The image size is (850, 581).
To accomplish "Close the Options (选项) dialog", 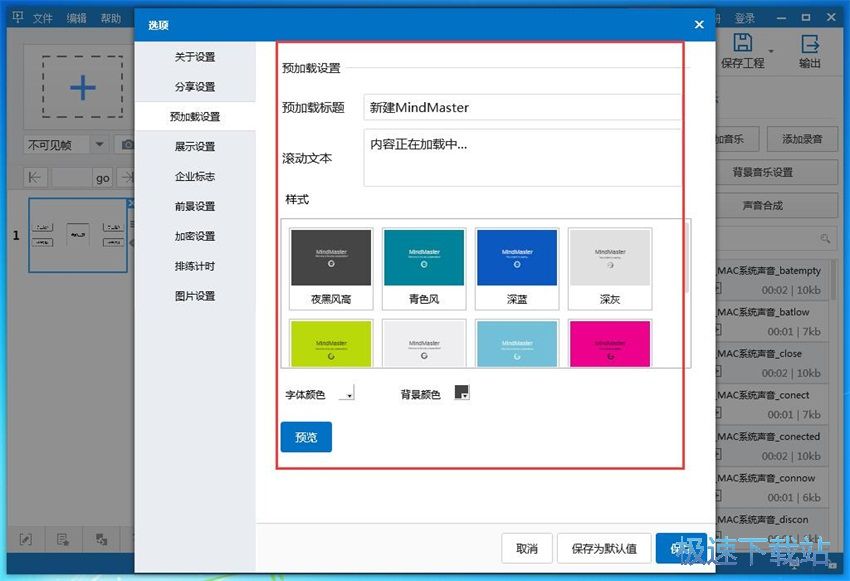I will [699, 24].
